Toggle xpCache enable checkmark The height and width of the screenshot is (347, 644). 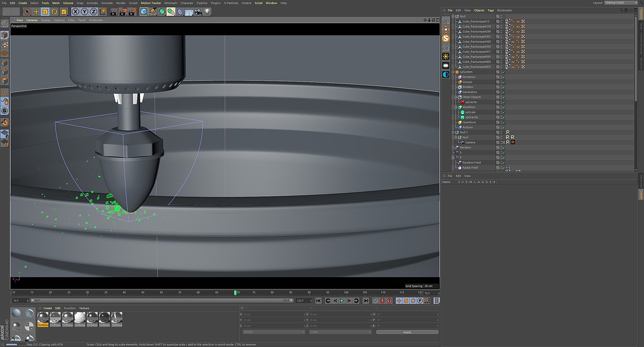(x=503, y=102)
